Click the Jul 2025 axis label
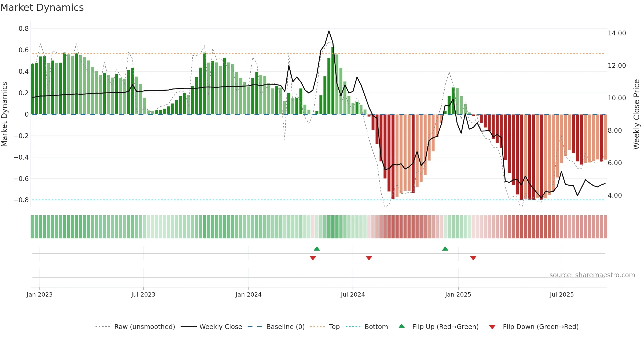Screen dimensions: 644x362 [x=562, y=294]
